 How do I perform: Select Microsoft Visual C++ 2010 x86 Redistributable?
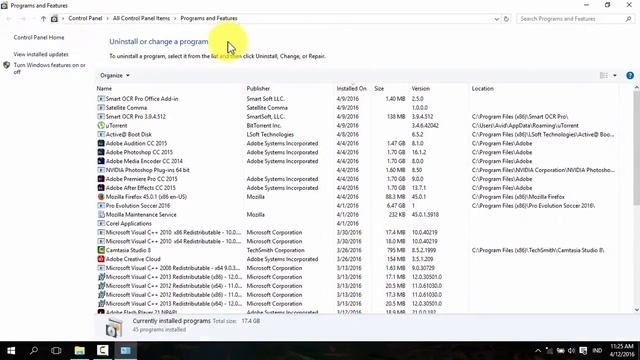click(357, 233)
